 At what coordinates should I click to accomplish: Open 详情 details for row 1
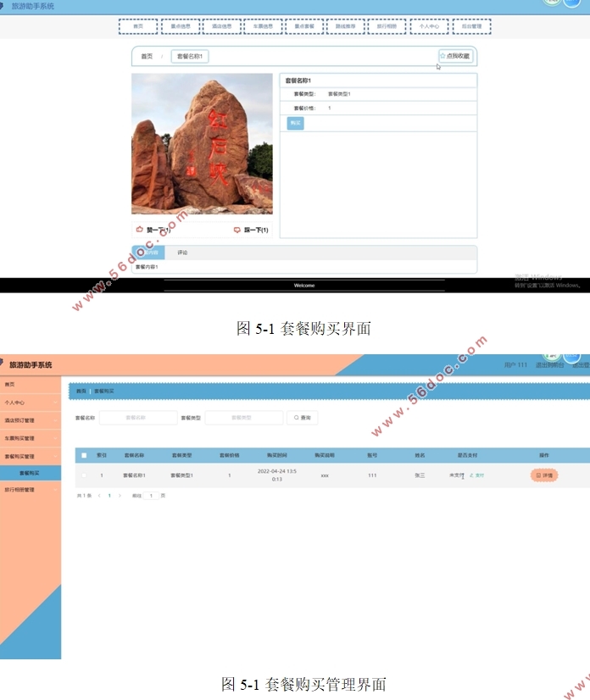coord(544,475)
